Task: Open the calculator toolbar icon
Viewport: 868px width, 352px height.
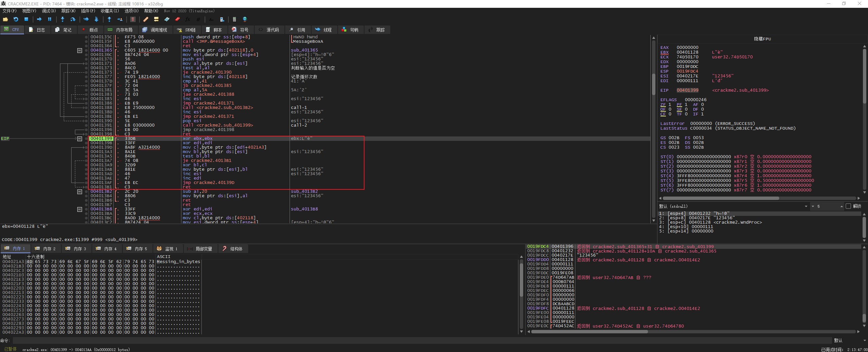Action: [x=234, y=19]
